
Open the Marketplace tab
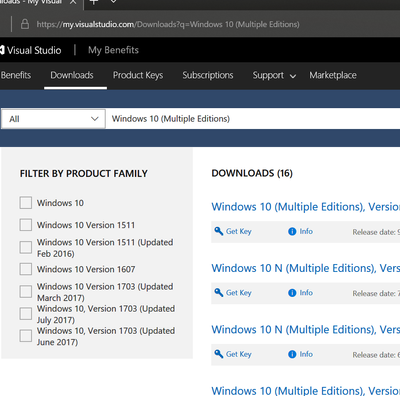[333, 75]
